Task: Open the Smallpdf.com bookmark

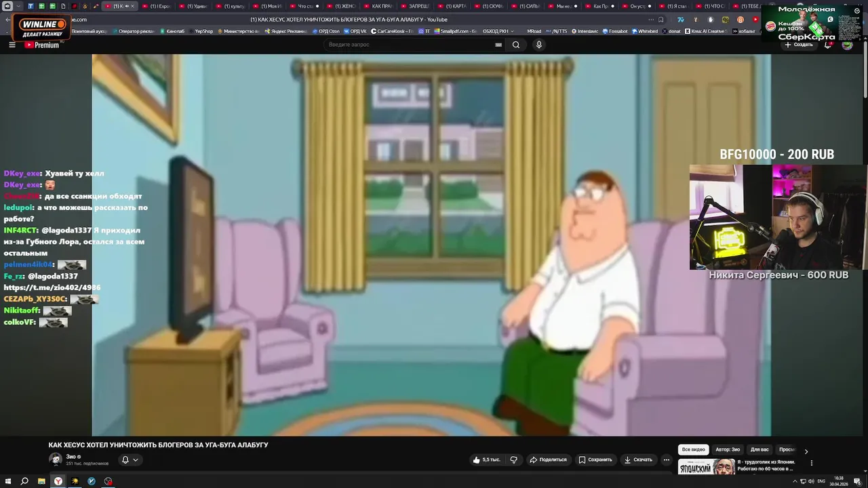Action: click(x=456, y=31)
